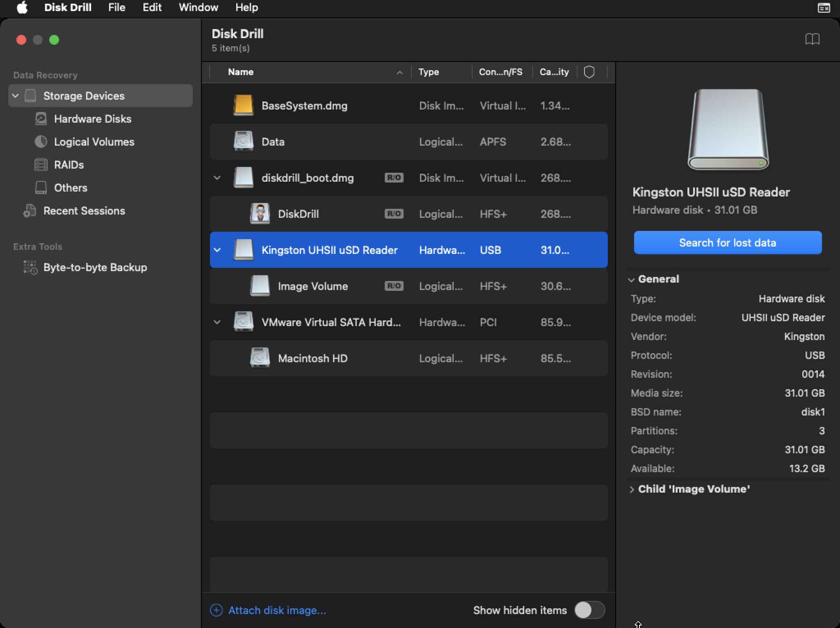This screenshot has width=840, height=628.
Task: Click the Logical Volumes pie icon
Action: [x=41, y=142]
